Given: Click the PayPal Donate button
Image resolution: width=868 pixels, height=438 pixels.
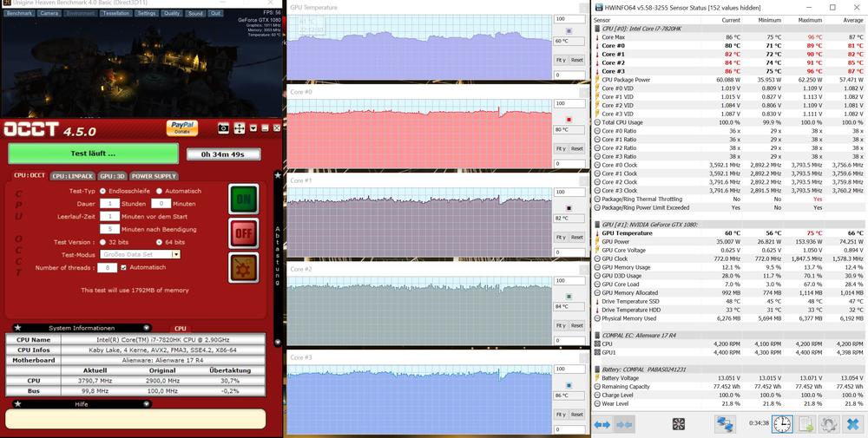Looking at the screenshot, I should [x=182, y=128].
